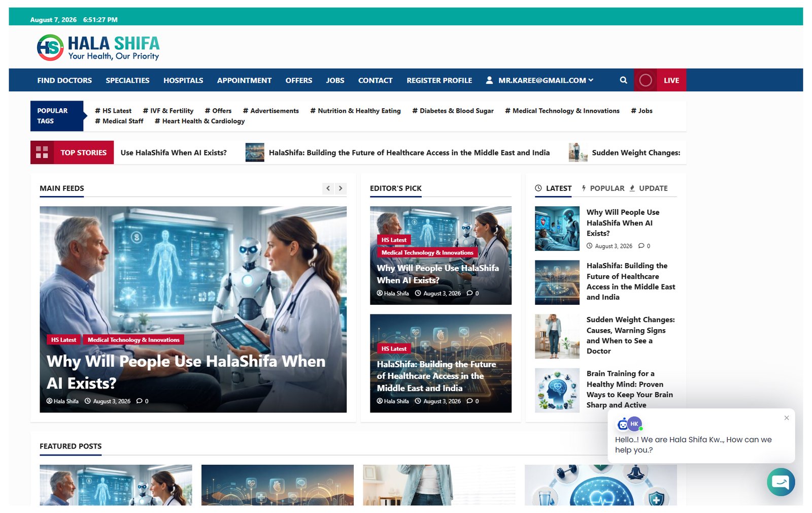Select Offers in navigation bar

point(298,80)
